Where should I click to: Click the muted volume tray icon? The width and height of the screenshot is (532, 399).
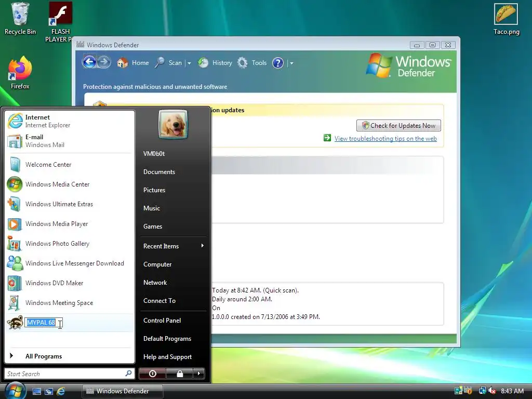pyautogui.click(x=493, y=391)
